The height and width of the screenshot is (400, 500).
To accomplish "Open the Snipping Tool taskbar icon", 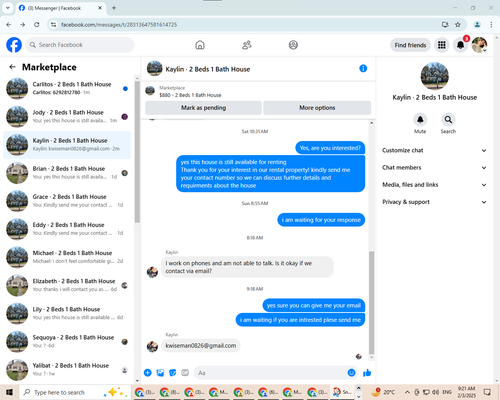I will [342, 392].
